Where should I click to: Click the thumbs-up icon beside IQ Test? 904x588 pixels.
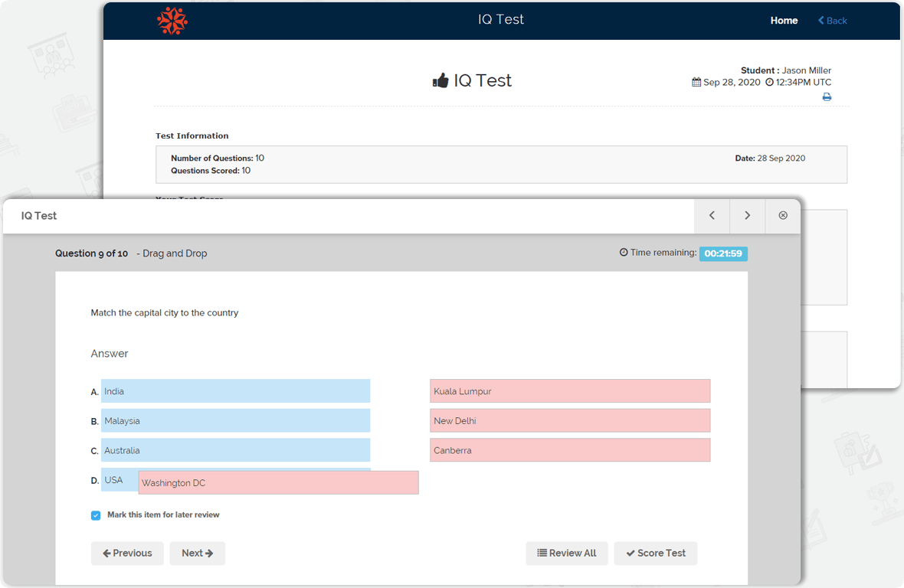(441, 80)
